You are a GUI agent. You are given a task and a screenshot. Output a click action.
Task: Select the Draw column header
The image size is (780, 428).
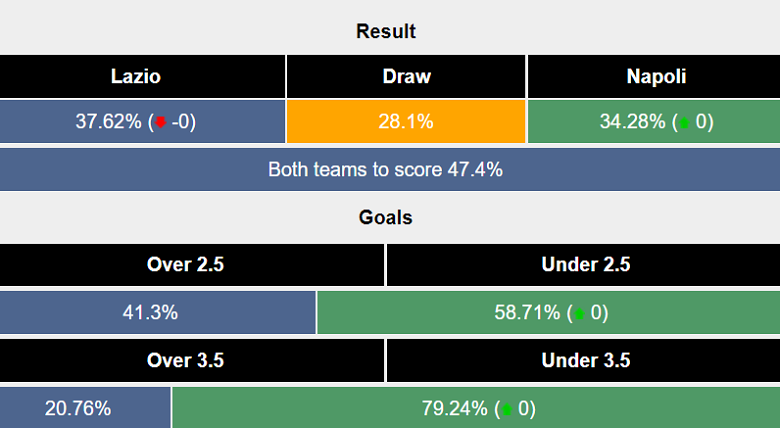click(x=406, y=76)
